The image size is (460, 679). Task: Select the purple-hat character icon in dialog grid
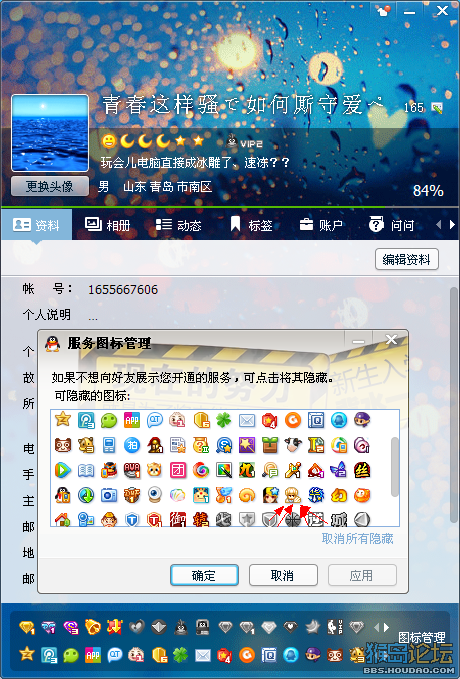coord(362,420)
